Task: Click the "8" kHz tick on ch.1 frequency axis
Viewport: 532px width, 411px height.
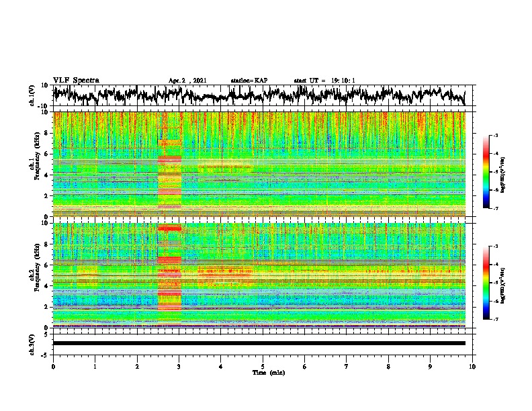Action: (47, 133)
